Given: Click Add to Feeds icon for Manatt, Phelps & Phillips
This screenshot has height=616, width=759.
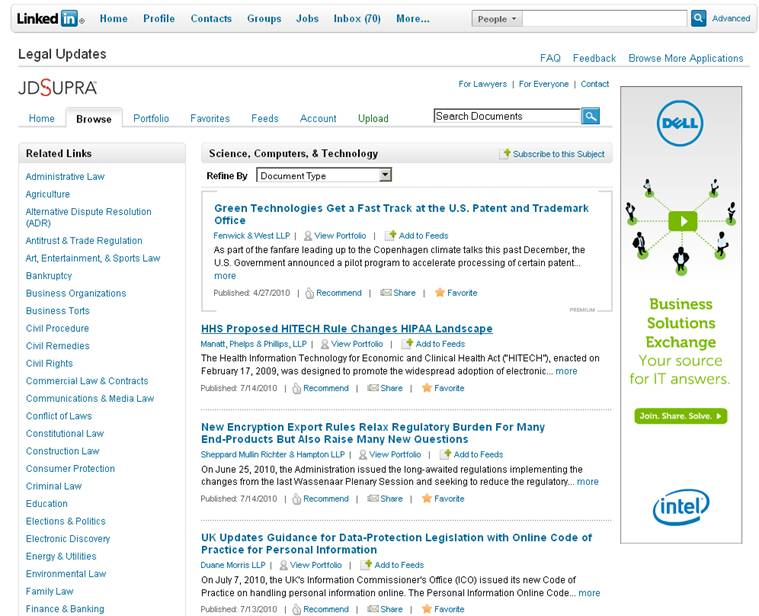Looking at the screenshot, I should point(407,344).
